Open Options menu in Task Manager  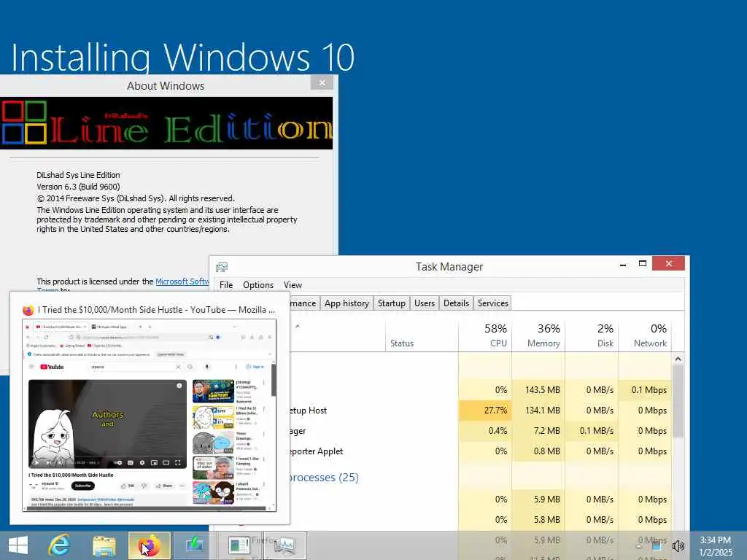(x=258, y=285)
